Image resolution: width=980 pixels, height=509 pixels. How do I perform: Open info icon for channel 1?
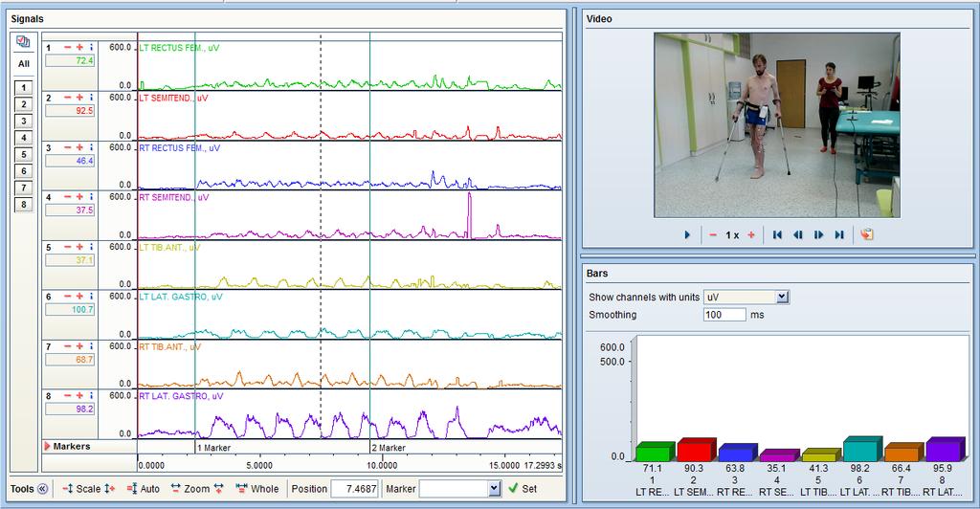(x=91, y=48)
